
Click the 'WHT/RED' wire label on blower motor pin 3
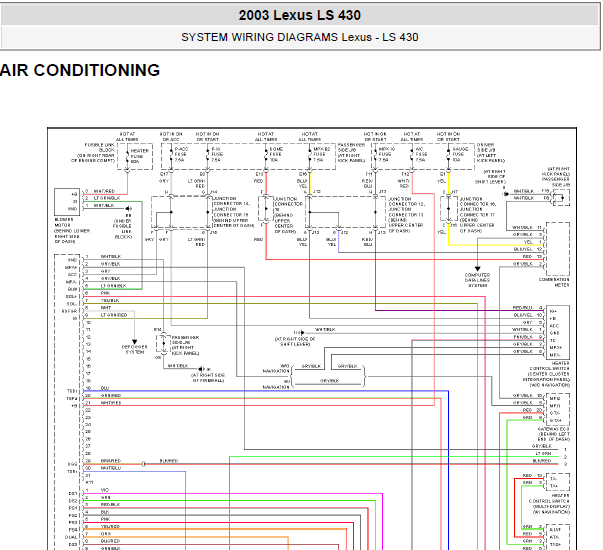coord(104,191)
